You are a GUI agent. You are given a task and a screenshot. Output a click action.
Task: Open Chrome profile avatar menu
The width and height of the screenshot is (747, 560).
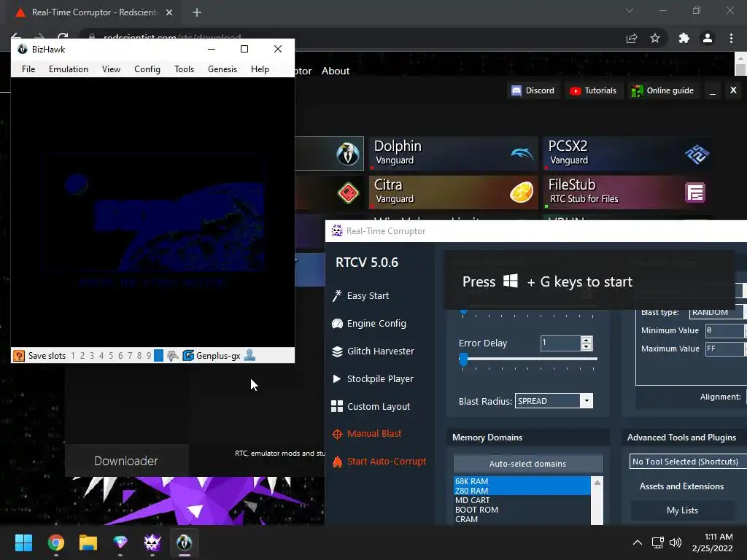(x=708, y=38)
